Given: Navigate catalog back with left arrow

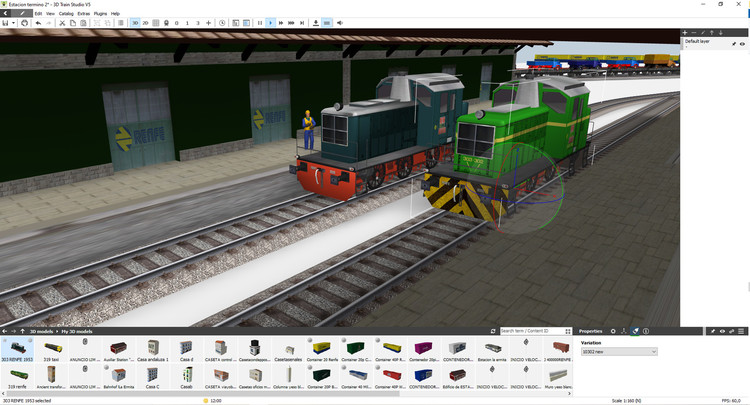Looking at the screenshot, I should 4,331.
